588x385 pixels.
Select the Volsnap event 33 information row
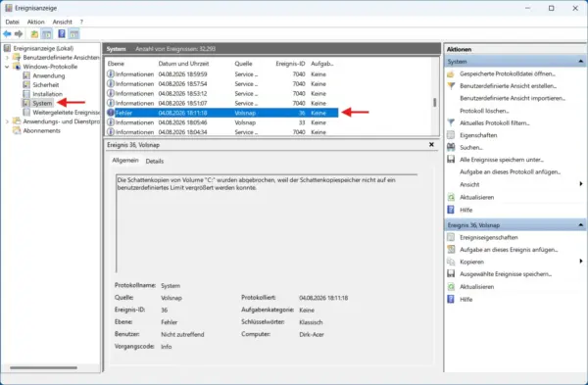click(x=222, y=122)
